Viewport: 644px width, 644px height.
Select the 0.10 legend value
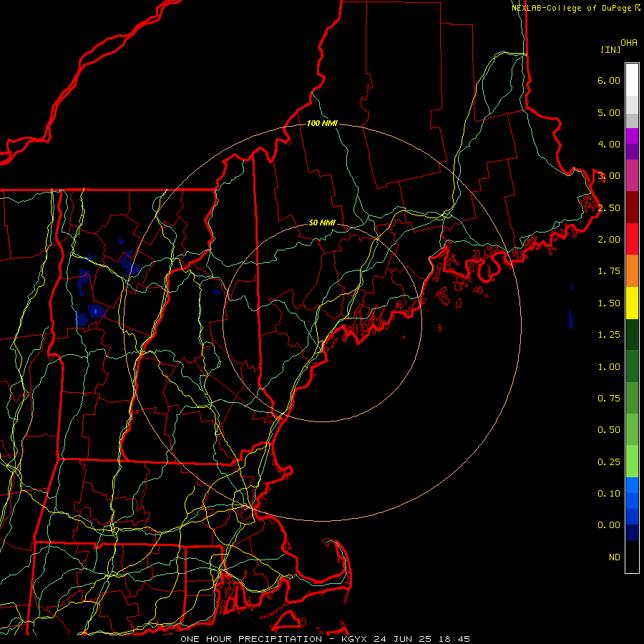click(609, 494)
